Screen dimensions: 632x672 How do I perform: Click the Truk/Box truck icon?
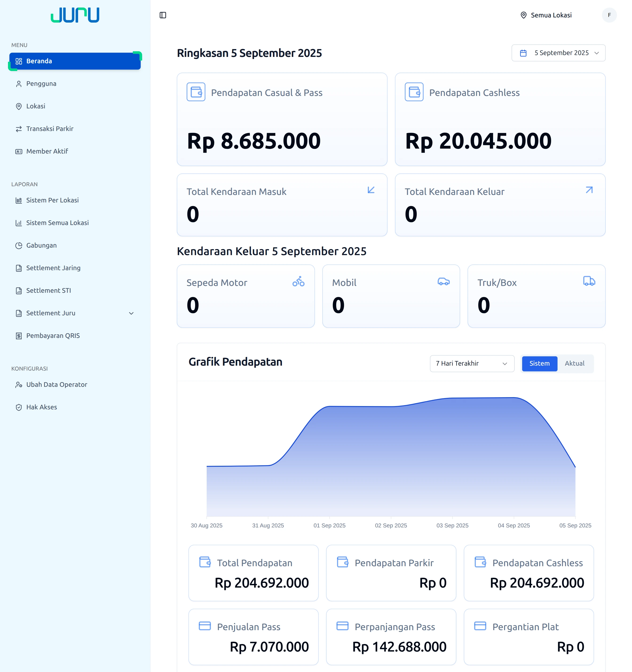[x=589, y=281]
